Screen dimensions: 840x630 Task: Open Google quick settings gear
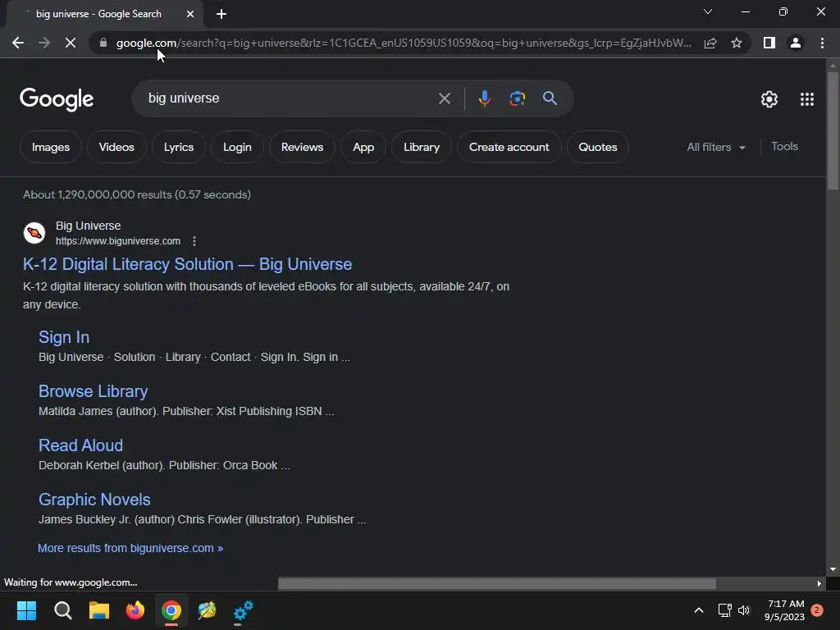[x=769, y=99]
